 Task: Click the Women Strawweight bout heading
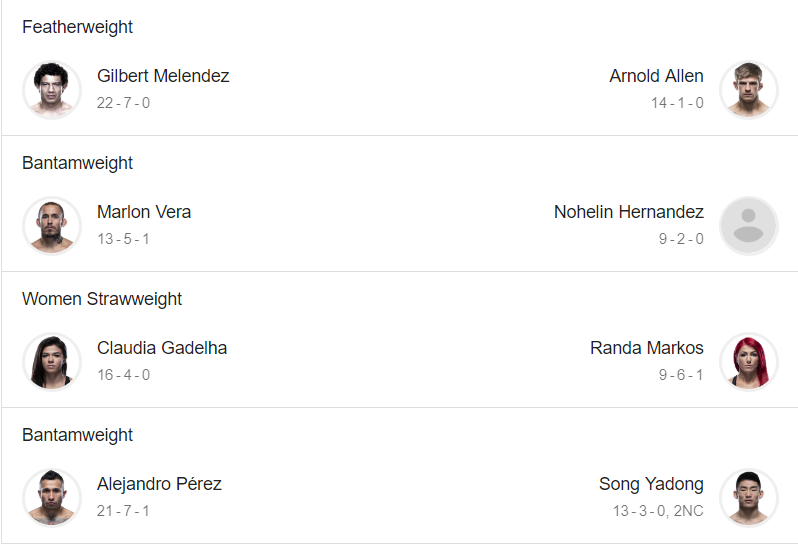(102, 299)
